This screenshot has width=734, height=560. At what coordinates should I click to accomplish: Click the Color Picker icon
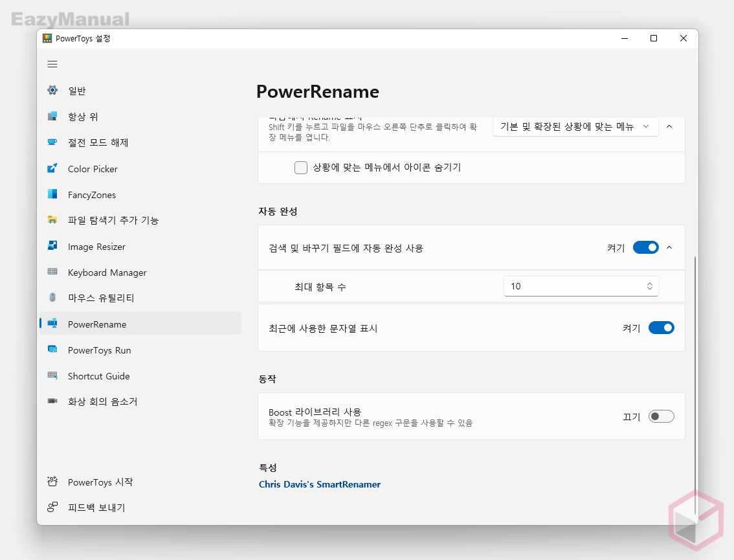(52, 168)
